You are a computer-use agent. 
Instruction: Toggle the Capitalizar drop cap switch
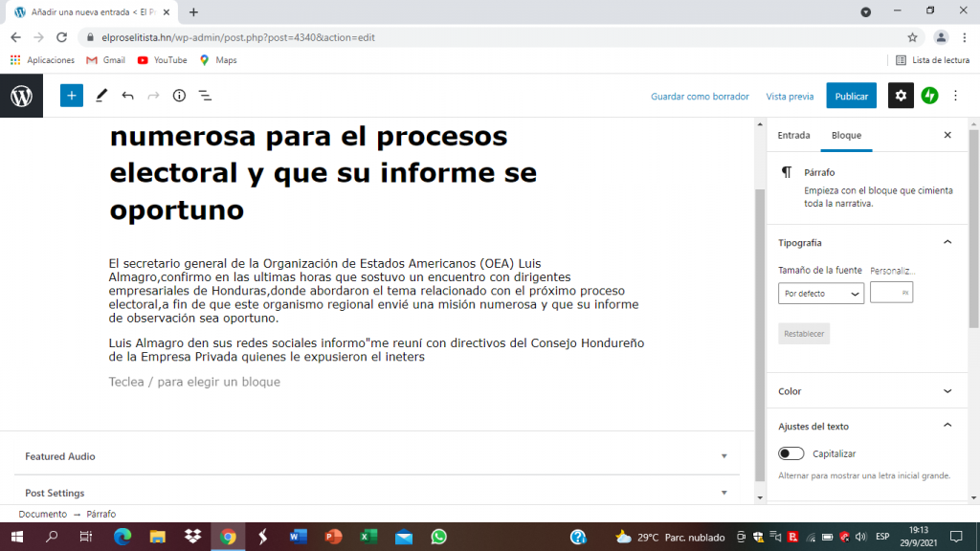pyautogui.click(x=791, y=453)
